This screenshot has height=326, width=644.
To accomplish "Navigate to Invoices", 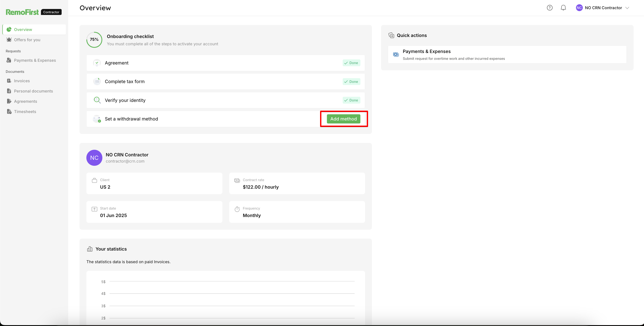I will 22,81.
